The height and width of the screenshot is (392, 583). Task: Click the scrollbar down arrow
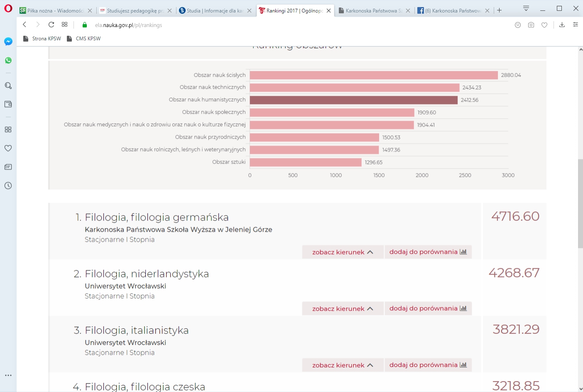[581, 389]
